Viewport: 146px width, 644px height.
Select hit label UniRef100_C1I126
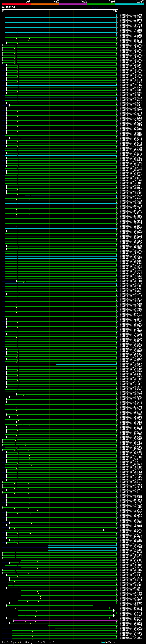click(131, 399)
